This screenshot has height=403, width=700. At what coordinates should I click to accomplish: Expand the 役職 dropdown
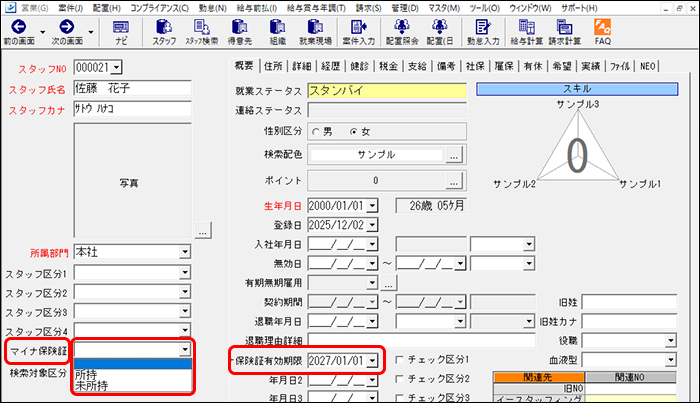click(671, 341)
